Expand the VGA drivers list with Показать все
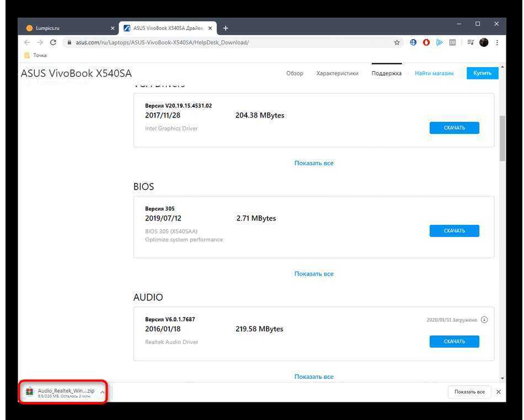This screenshot has height=420, width=524. pyautogui.click(x=314, y=163)
